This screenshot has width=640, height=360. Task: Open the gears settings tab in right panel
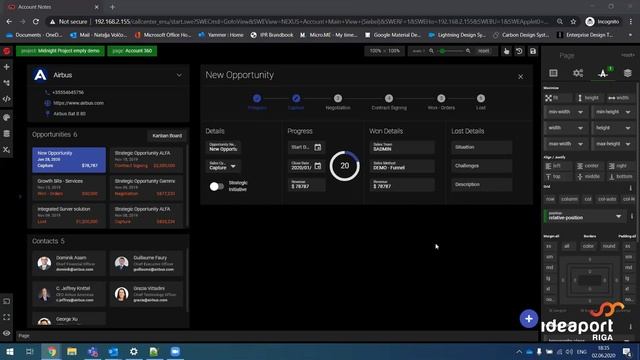(578, 73)
